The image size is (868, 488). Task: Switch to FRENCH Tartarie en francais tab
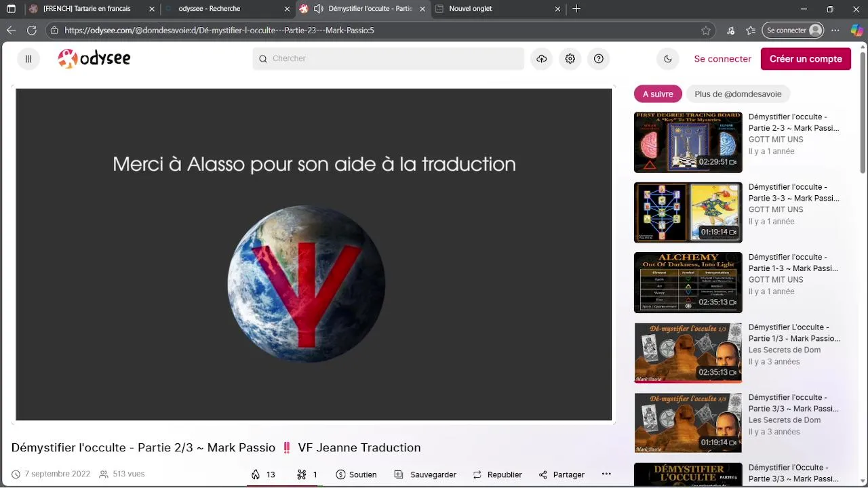(x=88, y=9)
